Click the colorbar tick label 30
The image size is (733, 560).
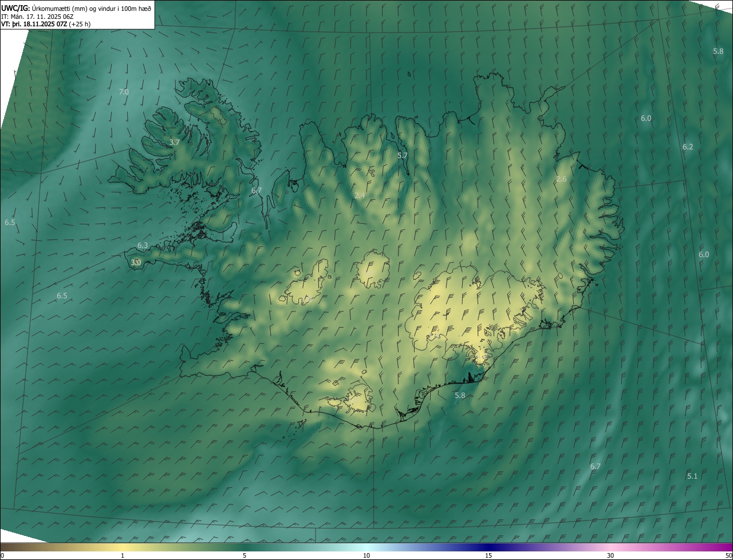610,555
